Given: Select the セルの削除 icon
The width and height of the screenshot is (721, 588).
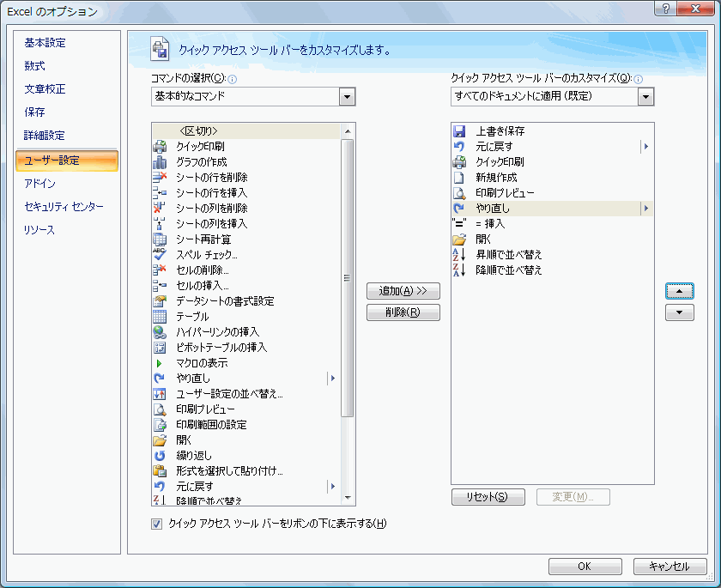Looking at the screenshot, I should click(160, 270).
